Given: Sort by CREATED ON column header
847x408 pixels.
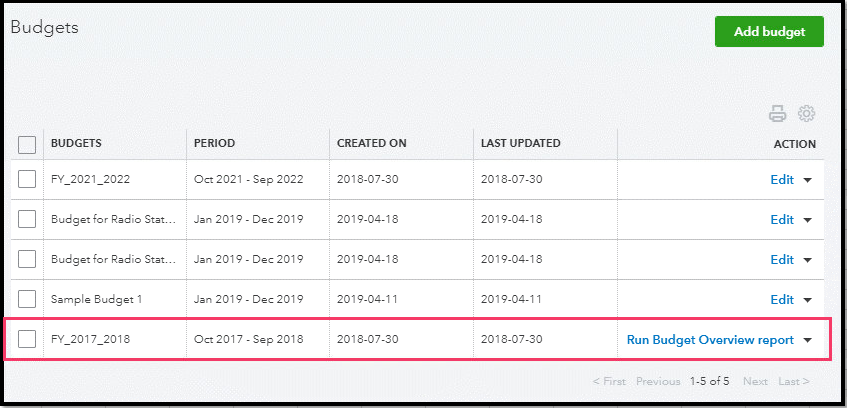Looking at the screenshot, I should [372, 143].
